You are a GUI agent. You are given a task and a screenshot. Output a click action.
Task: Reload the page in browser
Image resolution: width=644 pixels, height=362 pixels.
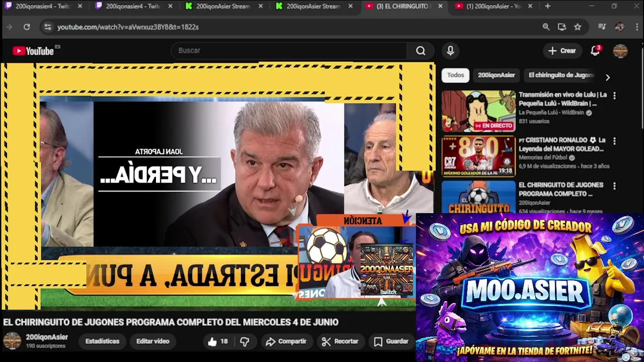tap(27, 27)
